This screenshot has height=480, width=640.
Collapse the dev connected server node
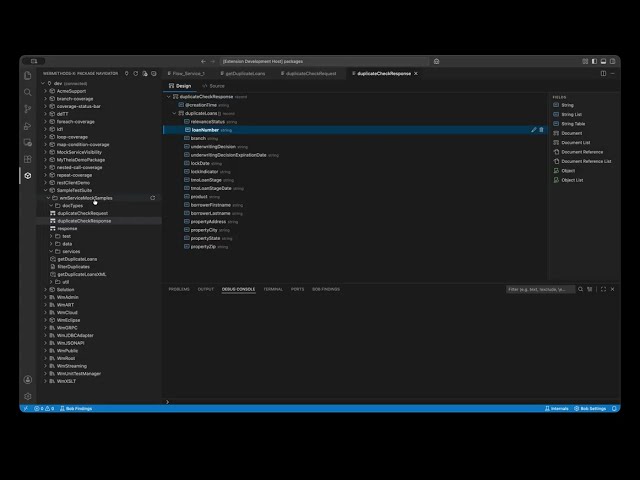[43, 83]
